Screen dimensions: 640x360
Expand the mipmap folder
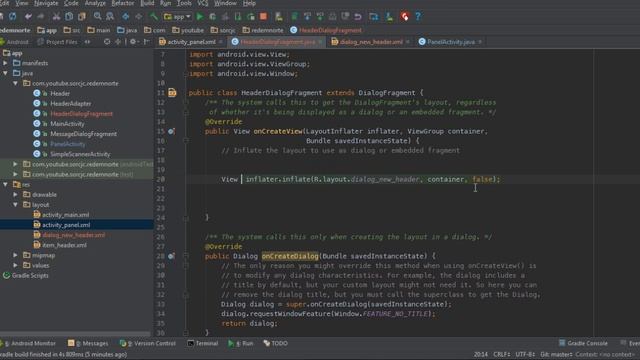(x=16, y=256)
